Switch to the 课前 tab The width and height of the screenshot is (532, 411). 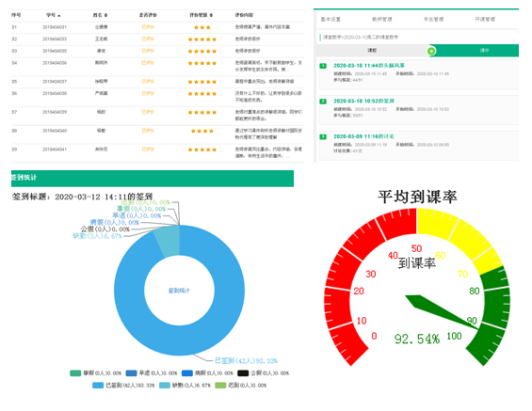click(x=372, y=51)
